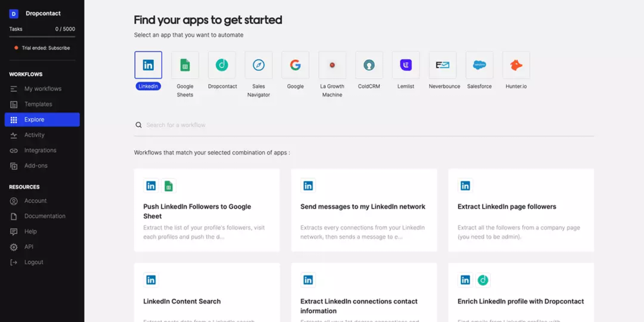Click the search magnifier icon
The width and height of the screenshot is (644, 322).
tap(139, 125)
